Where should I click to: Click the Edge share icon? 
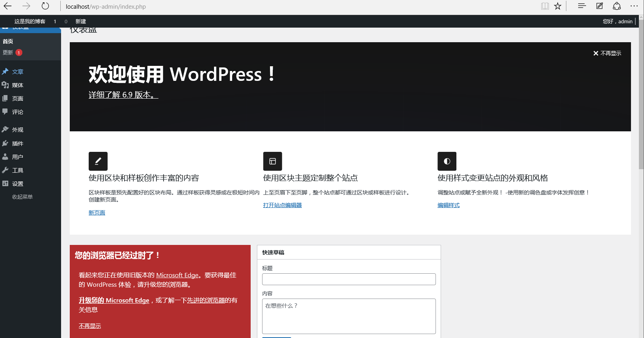[x=617, y=6]
